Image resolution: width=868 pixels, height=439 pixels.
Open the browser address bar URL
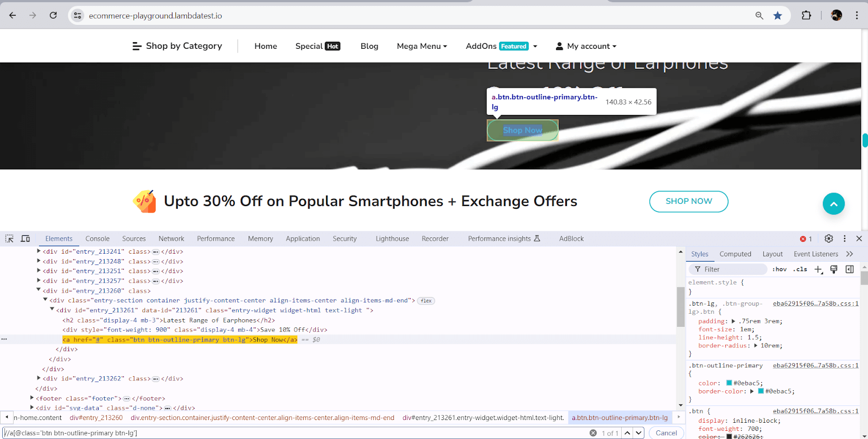point(155,16)
